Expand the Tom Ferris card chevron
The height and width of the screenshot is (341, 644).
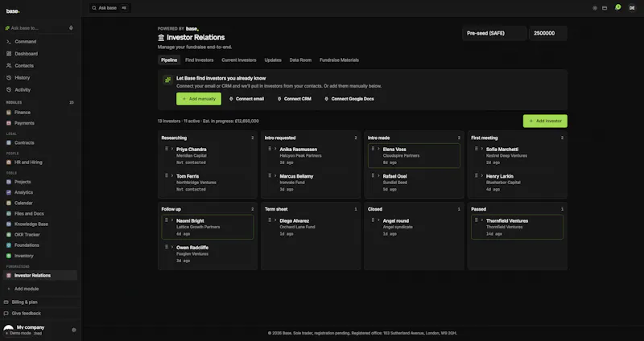(x=172, y=175)
